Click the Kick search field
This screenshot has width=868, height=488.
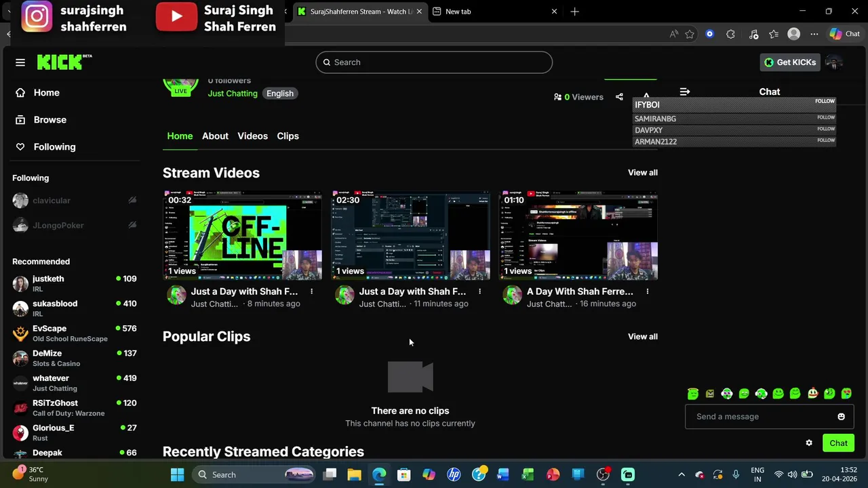point(434,62)
